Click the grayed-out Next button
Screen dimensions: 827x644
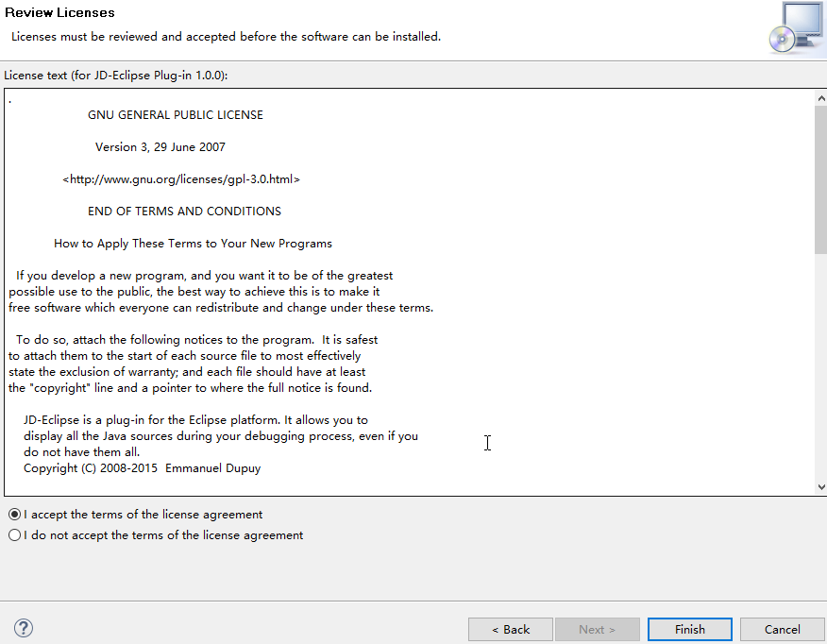tap(597, 629)
